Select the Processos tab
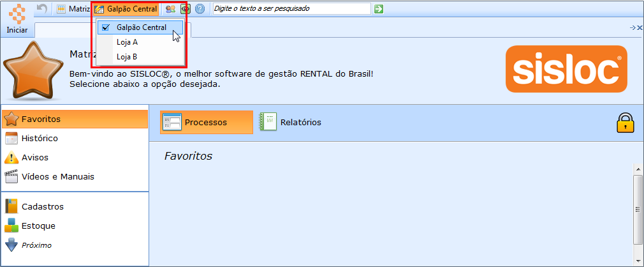 207,122
